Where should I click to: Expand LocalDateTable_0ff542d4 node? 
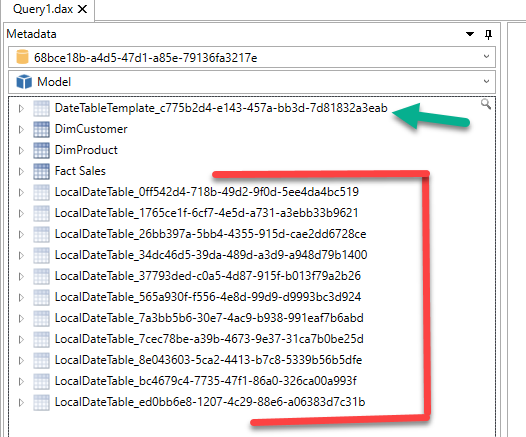(21, 192)
